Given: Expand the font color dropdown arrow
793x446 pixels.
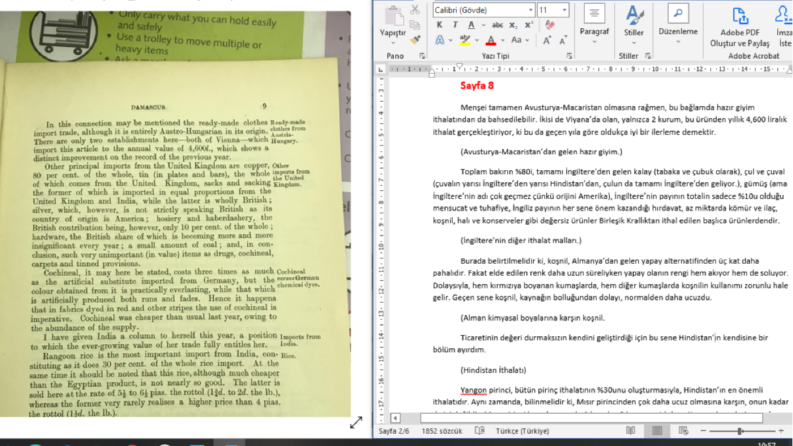Looking at the screenshot, I should tap(502, 40).
